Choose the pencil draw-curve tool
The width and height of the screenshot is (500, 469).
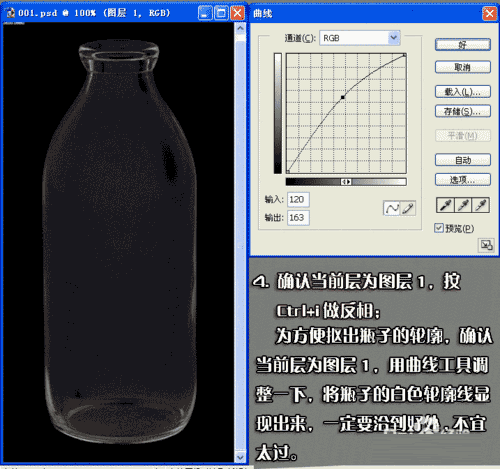click(408, 209)
